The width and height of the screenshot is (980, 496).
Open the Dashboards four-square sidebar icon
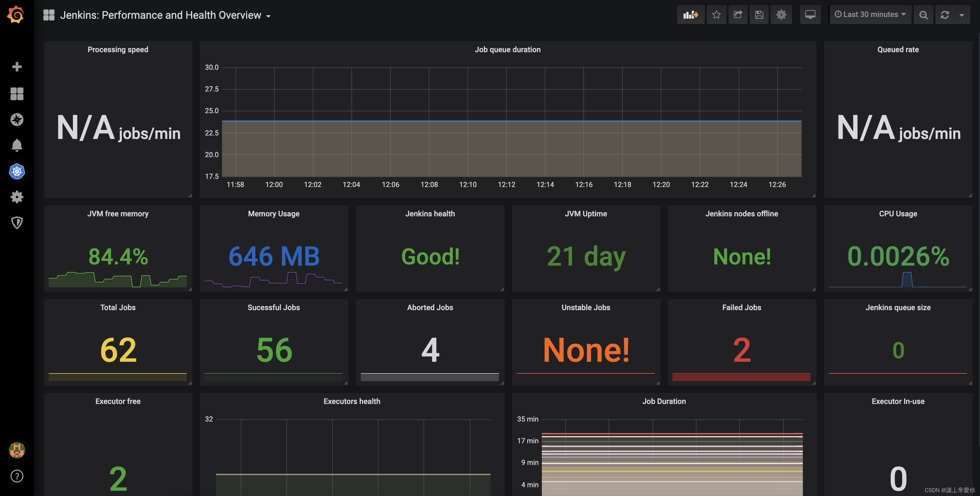tap(17, 94)
